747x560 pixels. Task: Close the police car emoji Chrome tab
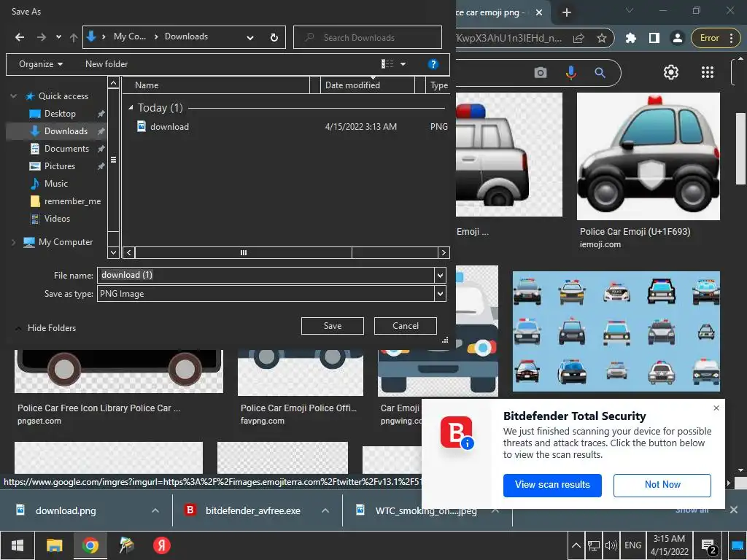539,12
